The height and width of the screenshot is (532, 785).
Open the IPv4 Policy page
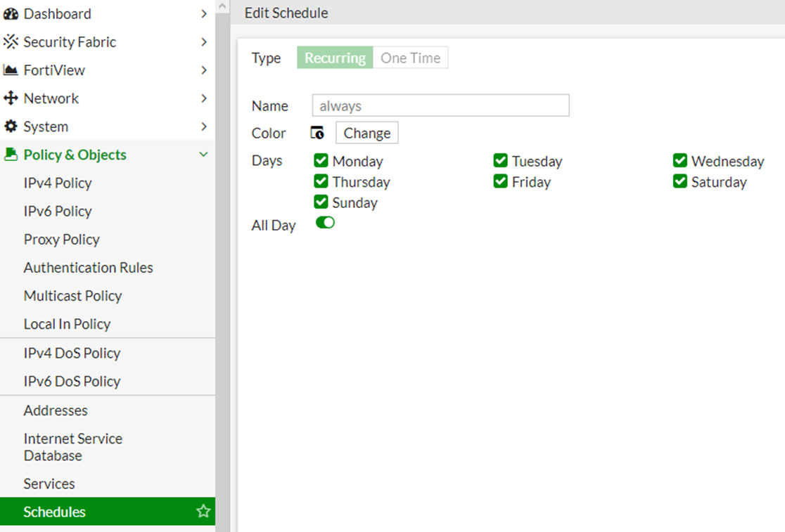point(58,183)
